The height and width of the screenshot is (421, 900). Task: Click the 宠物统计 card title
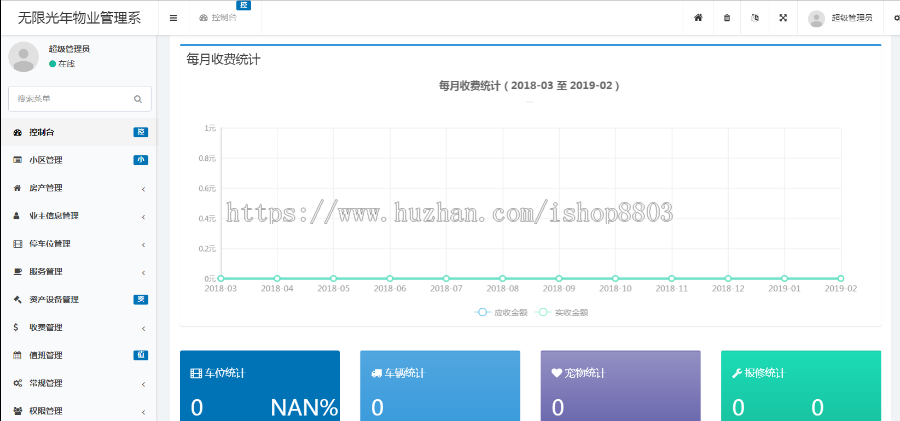(585, 373)
